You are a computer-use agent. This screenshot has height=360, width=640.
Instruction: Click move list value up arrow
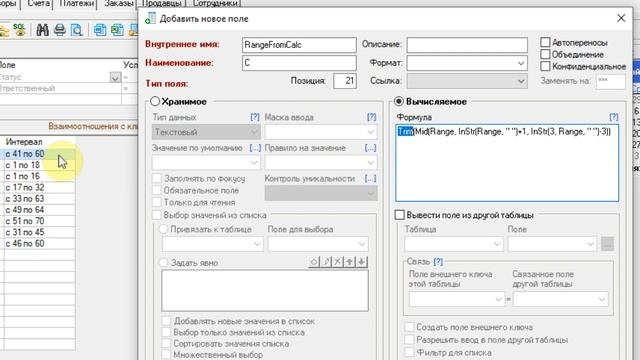(x=349, y=262)
